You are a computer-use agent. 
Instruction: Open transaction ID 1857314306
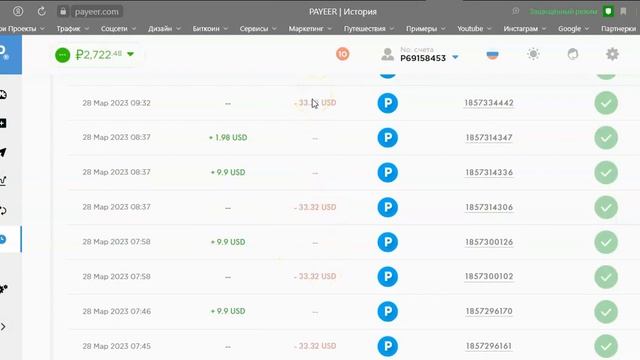489,207
